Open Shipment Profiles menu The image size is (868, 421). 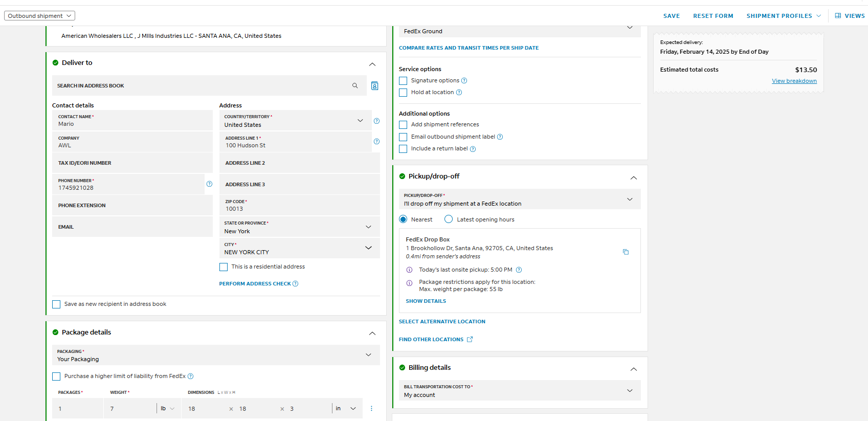click(784, 16)
